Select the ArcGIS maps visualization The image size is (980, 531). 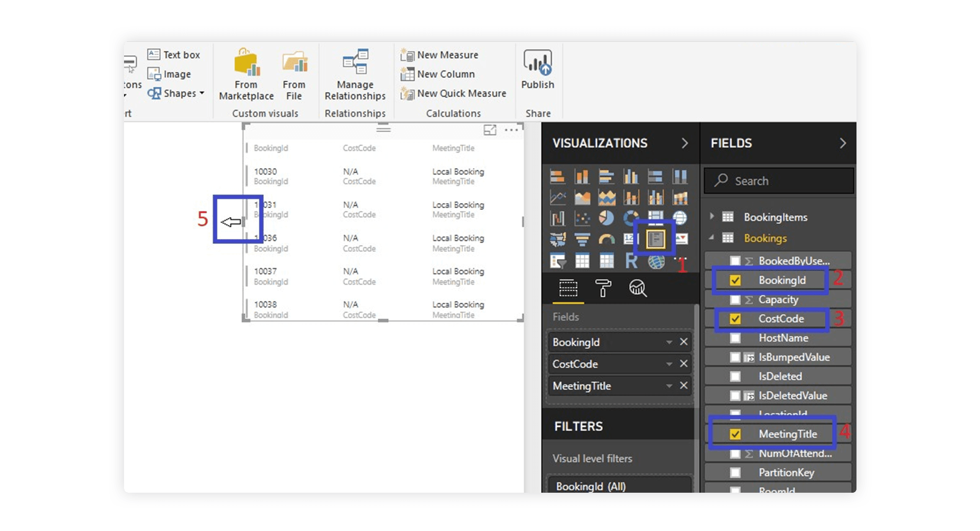(x=656, y=261)
